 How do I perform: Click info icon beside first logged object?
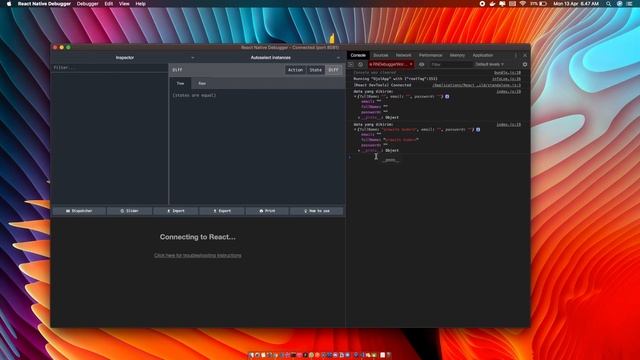pyautogui.click(x=447, y=97)
